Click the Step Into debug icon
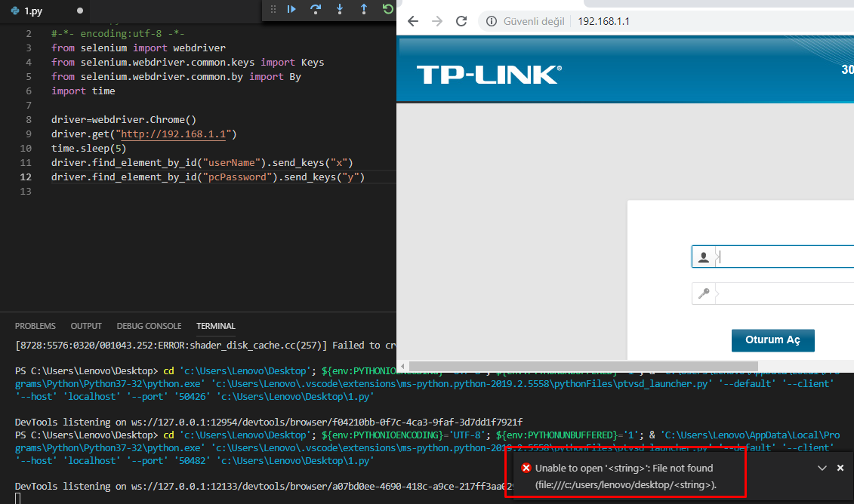The image size is (854, 504). tap(340, 9)
